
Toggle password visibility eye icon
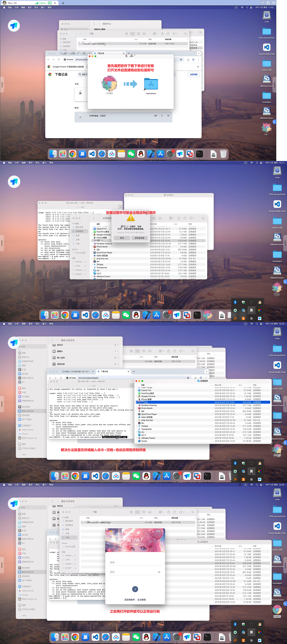pos(159,572)
